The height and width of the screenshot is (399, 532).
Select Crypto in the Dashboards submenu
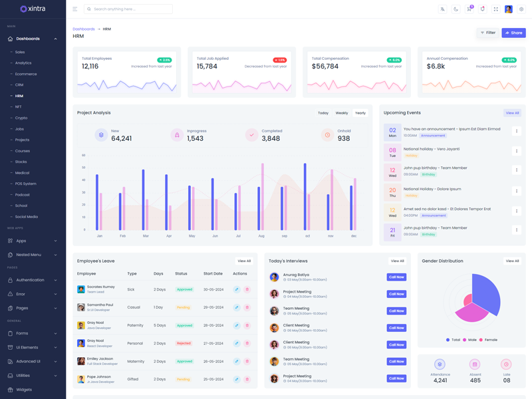[21, 118]
